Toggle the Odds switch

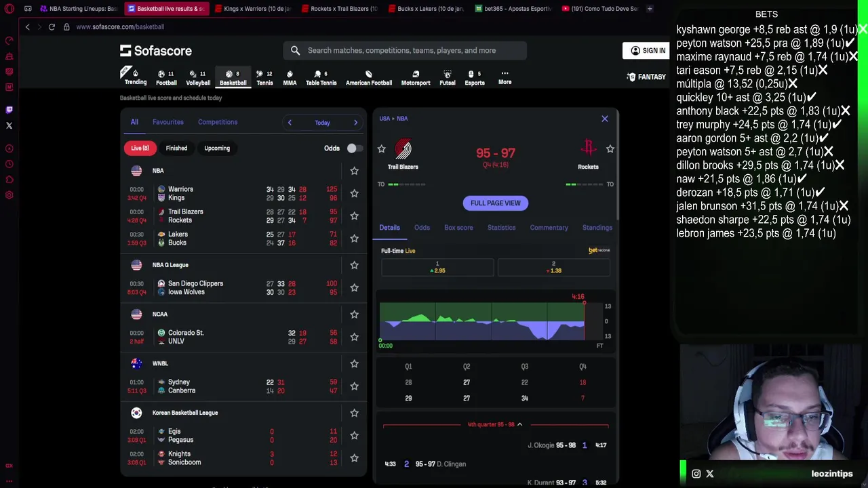354,148
